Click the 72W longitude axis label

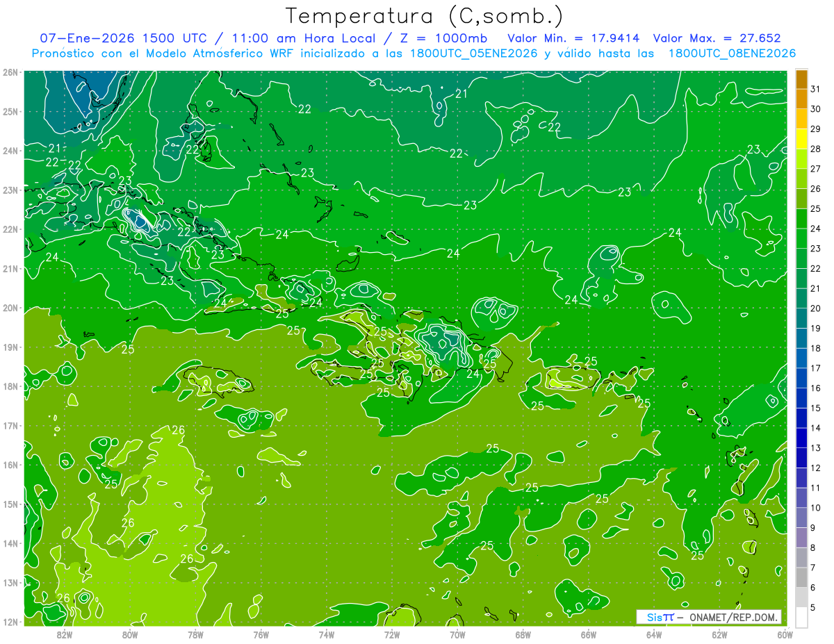pos(392,635)
